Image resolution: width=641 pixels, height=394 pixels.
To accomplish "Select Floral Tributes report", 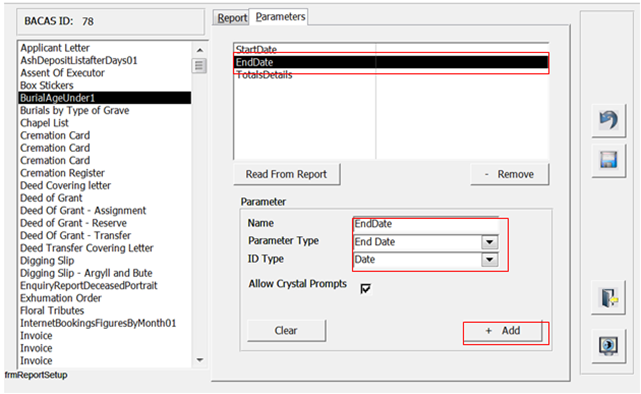I will (105, 311).
